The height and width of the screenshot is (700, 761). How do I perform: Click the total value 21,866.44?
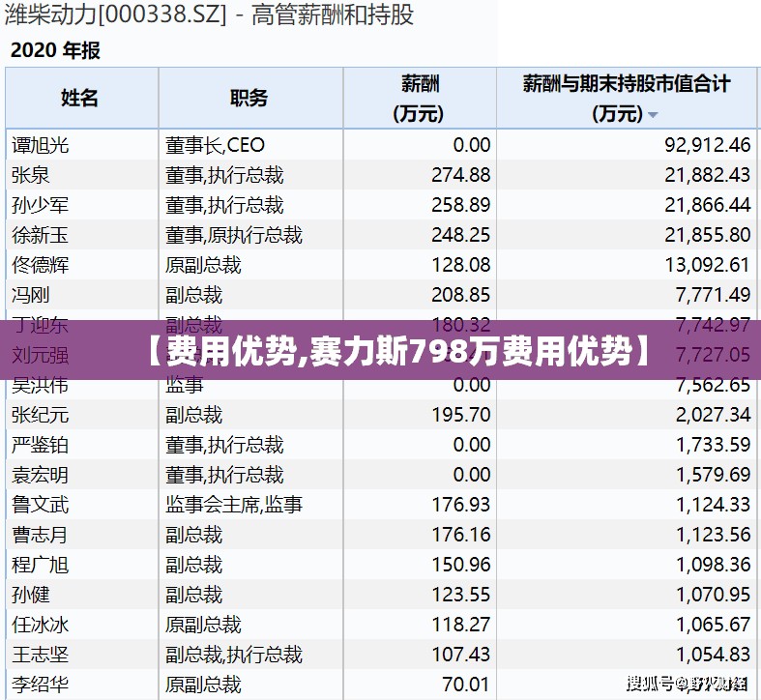click(x=708, y=205)
